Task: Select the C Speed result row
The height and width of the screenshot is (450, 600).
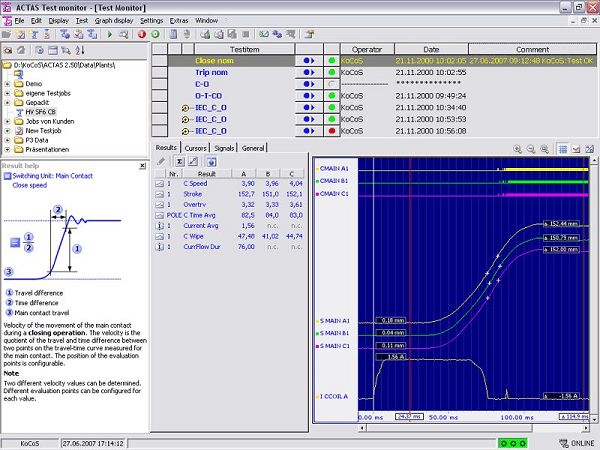Action: [x=195, y=183]
